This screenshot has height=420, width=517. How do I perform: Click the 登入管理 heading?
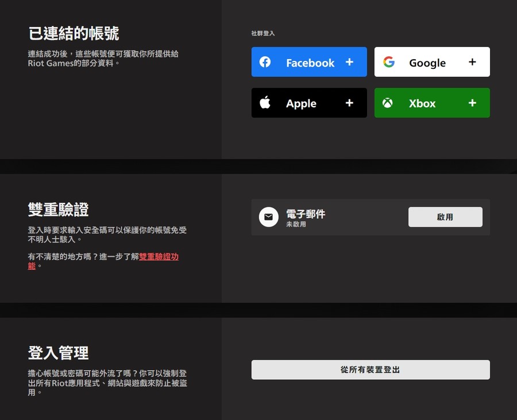tap(59, 353)
